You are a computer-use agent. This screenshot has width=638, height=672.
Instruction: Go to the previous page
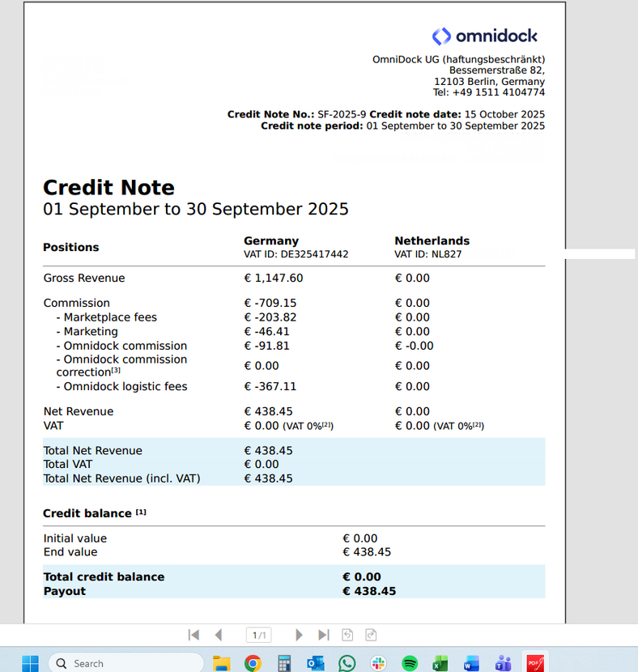pyautogui.click(x=219, y=636)
